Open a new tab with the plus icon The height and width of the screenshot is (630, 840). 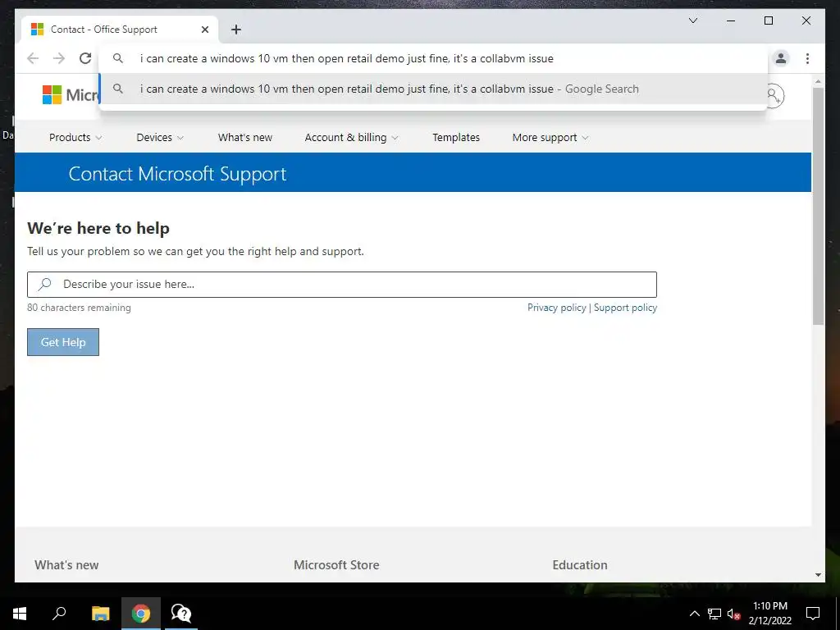236,30
